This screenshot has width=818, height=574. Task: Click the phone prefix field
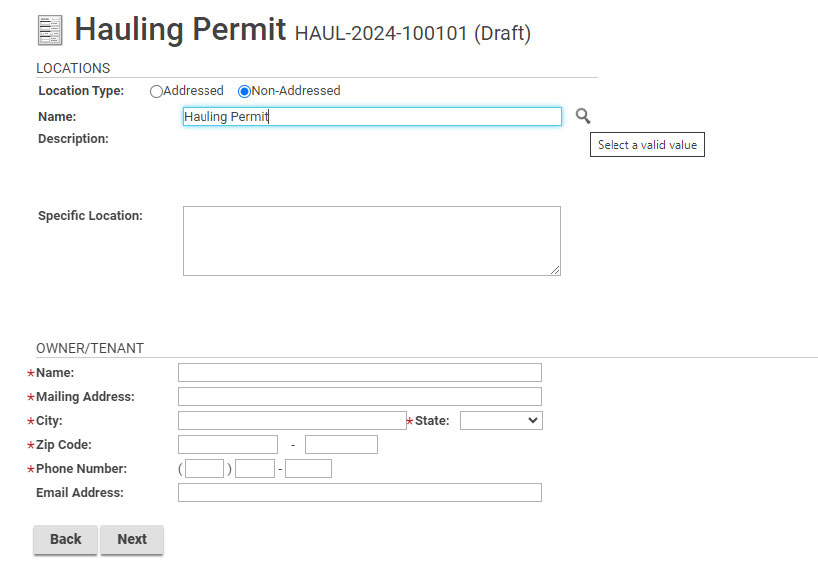click(255, 469)
